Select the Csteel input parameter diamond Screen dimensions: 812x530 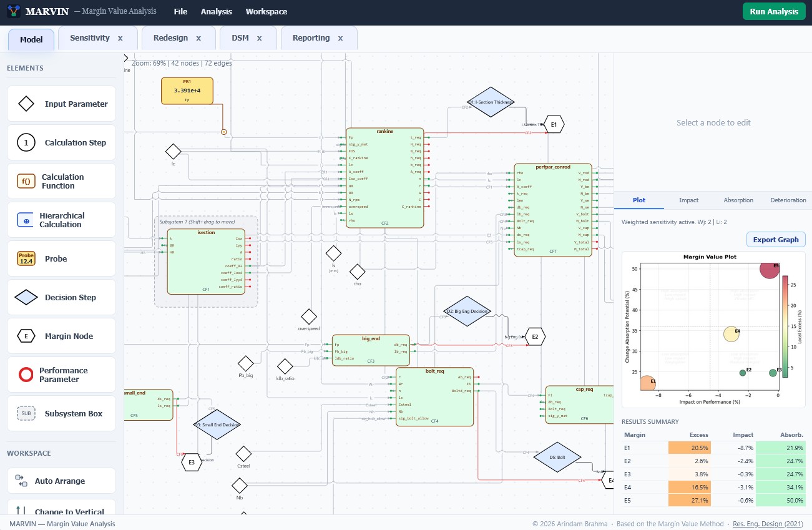[243, 454]
